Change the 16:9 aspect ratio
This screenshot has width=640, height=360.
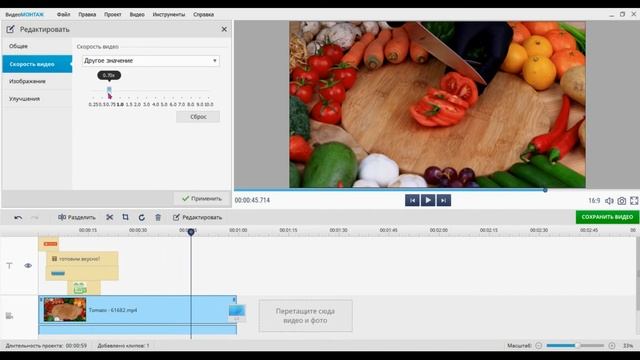point(594,201)
